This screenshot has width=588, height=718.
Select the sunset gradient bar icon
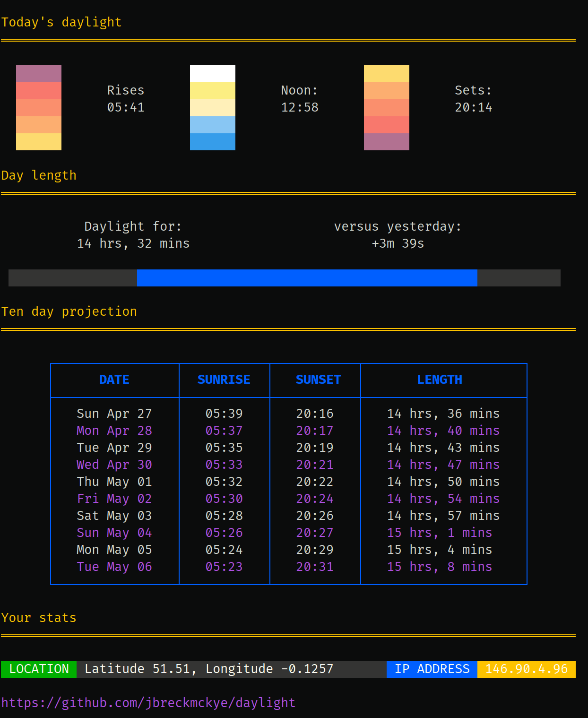pyautogui.click(x=386, y=107)
